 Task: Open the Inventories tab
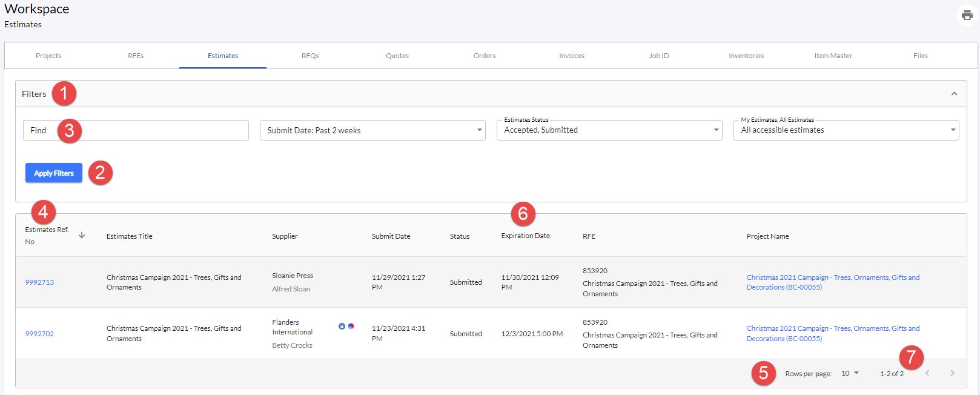[x=746, y=56]
